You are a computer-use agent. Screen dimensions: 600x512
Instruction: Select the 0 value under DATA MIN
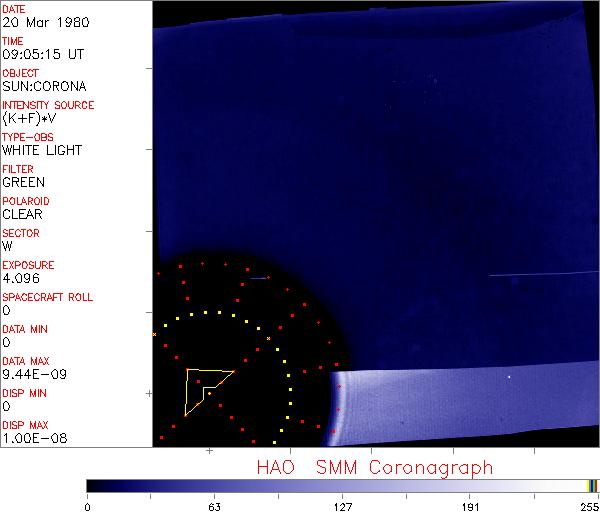tap(6, 342)
